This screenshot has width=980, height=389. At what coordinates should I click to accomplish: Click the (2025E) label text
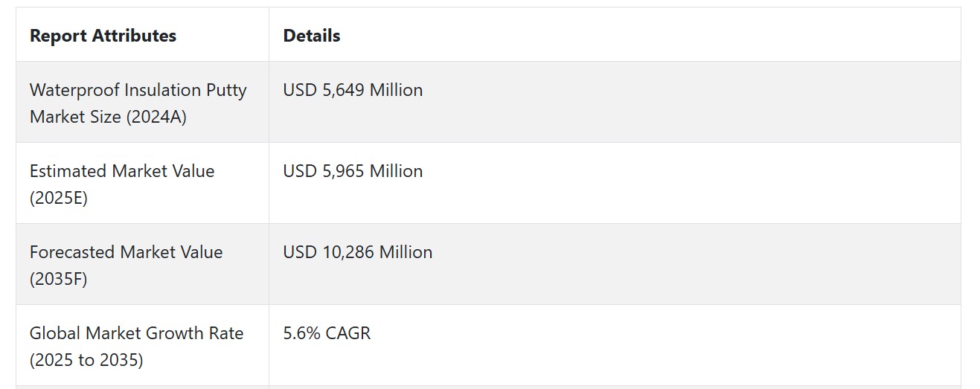coord(59,199)
